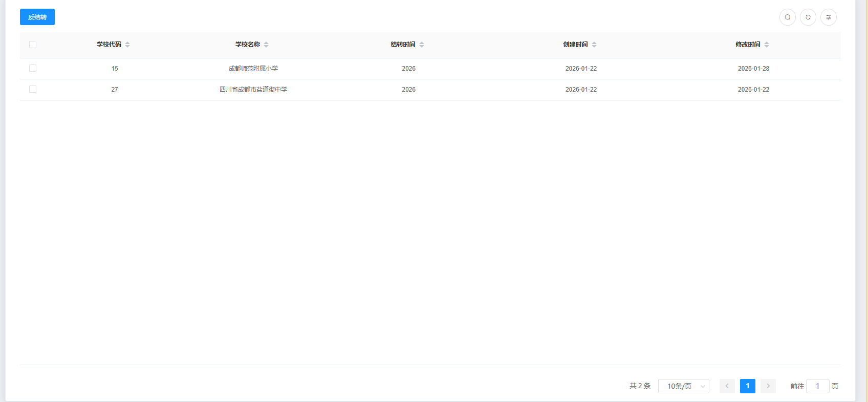Image resolution: width=868 pixels, height=402 pixels.
Task: Open the 10条/页 page size dropdown
Action: click(683, 386)
